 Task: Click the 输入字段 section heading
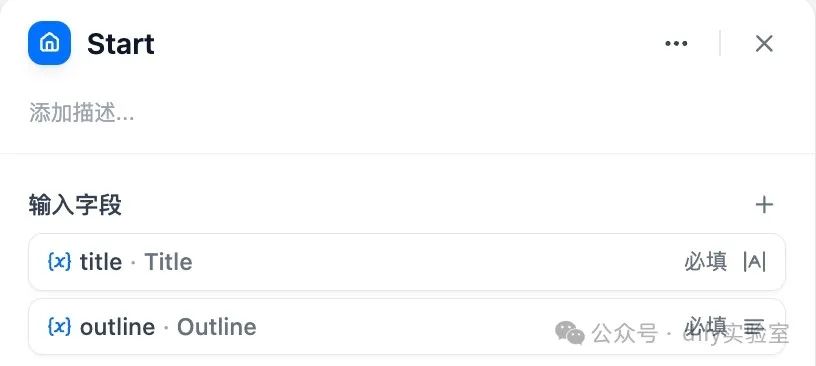(75, 205)
